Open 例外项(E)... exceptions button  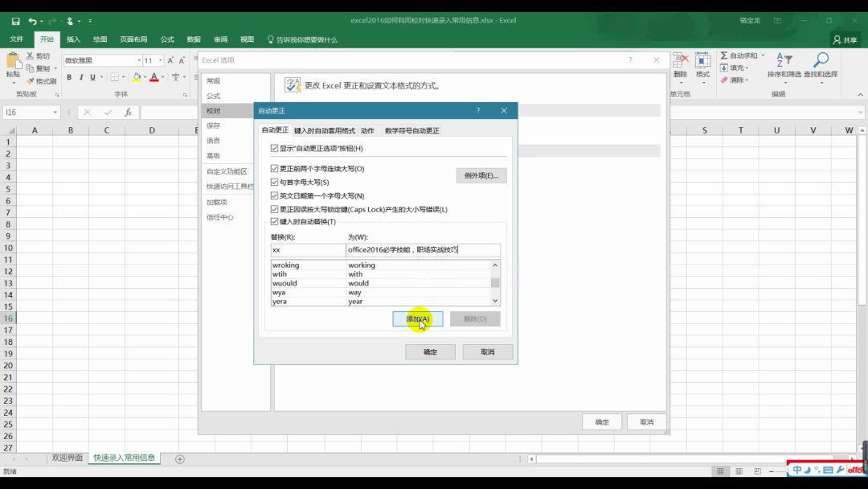[x=481, y=175]
